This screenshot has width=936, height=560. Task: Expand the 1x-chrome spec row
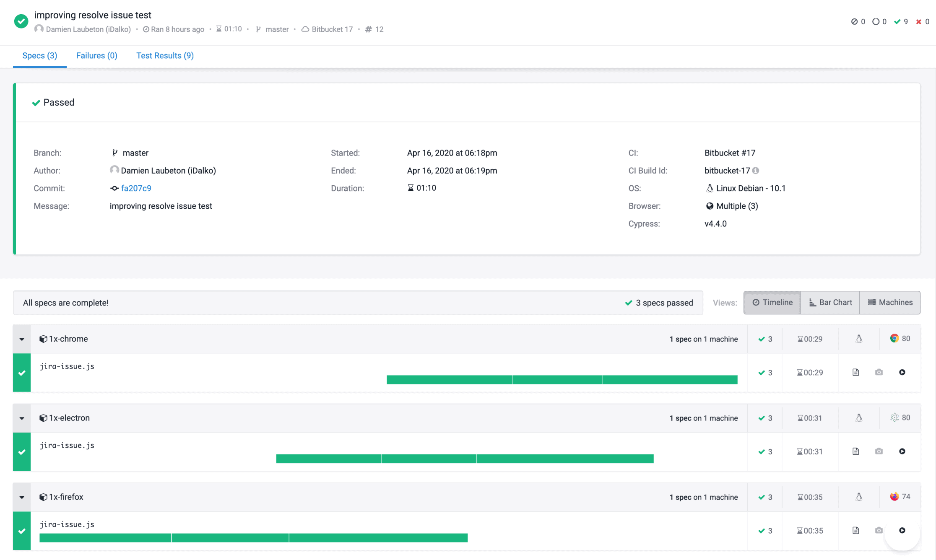coord(23,338)
